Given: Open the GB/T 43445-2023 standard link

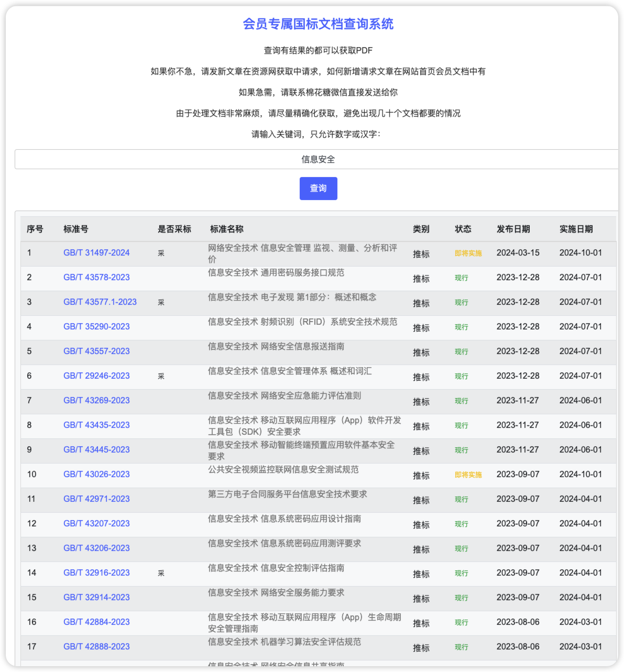Looking at the screenshot, I should coord(96,449).
